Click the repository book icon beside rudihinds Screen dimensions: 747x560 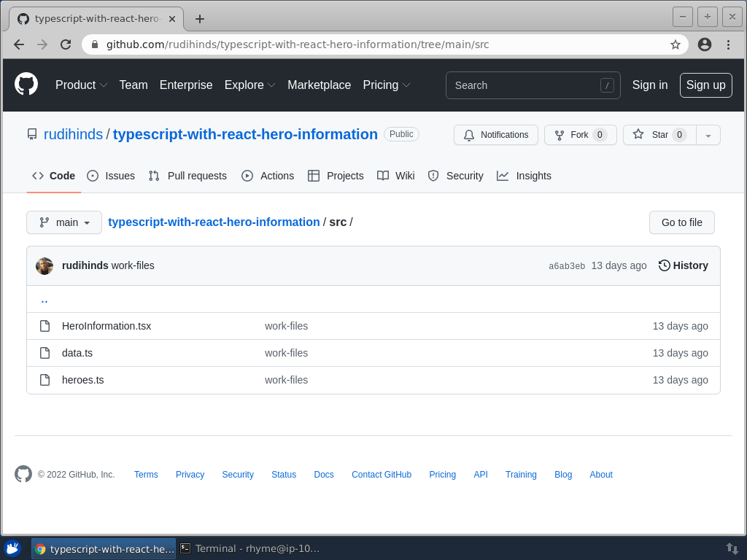pyautogui.click(x=32, y=134)
